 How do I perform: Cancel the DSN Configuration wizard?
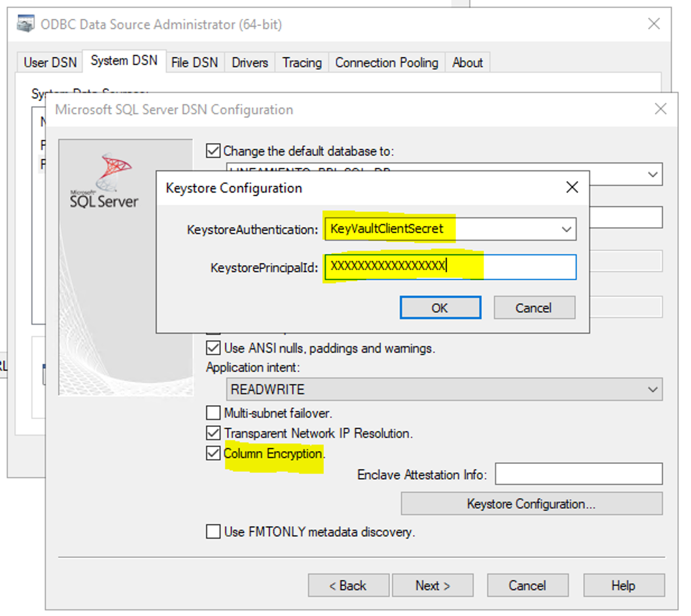(x=527, y=585)
